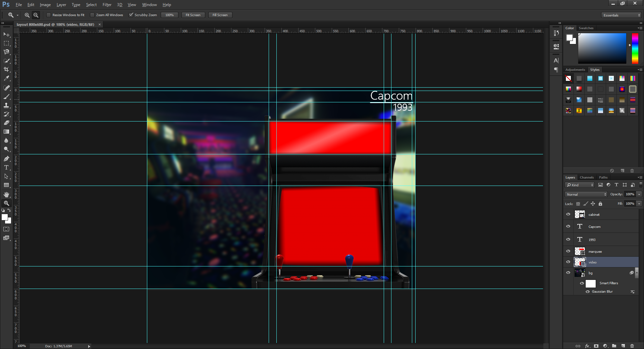This screenshot has width=644, height=349.
Task: Select the Brush tool
Action: coord(6,97)
